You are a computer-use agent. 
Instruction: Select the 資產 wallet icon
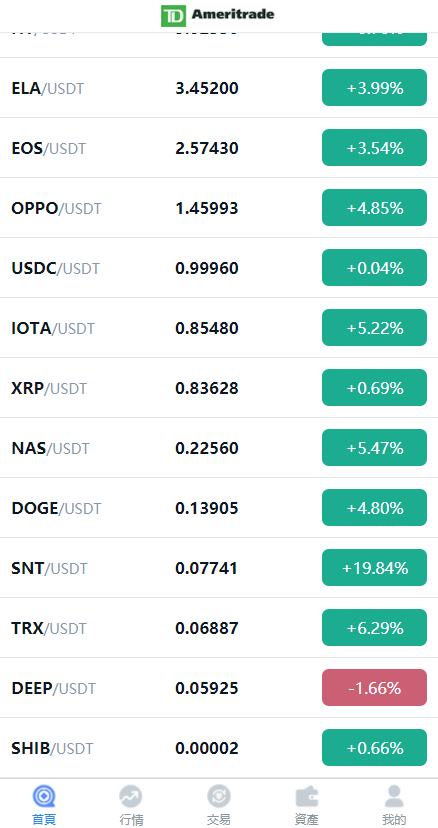(306, 796)
